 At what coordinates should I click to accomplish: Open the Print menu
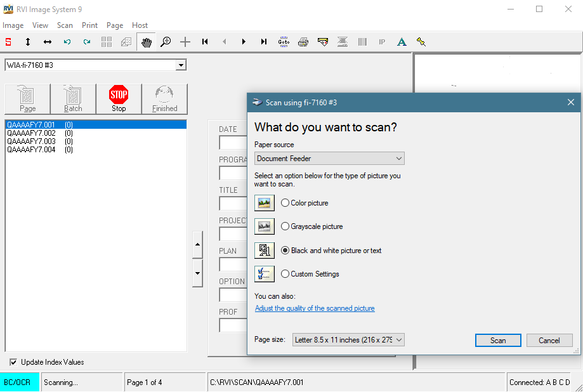89,25
